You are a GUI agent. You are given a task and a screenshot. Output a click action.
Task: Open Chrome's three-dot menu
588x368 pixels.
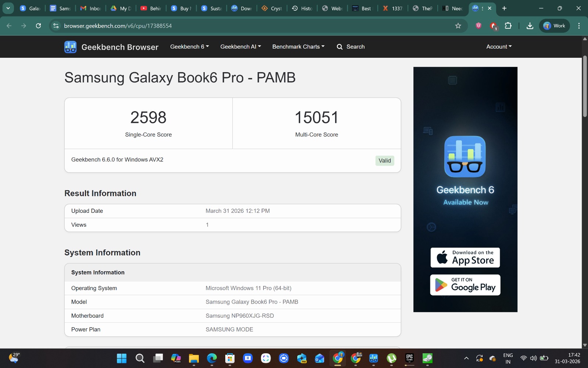(579, 26)
